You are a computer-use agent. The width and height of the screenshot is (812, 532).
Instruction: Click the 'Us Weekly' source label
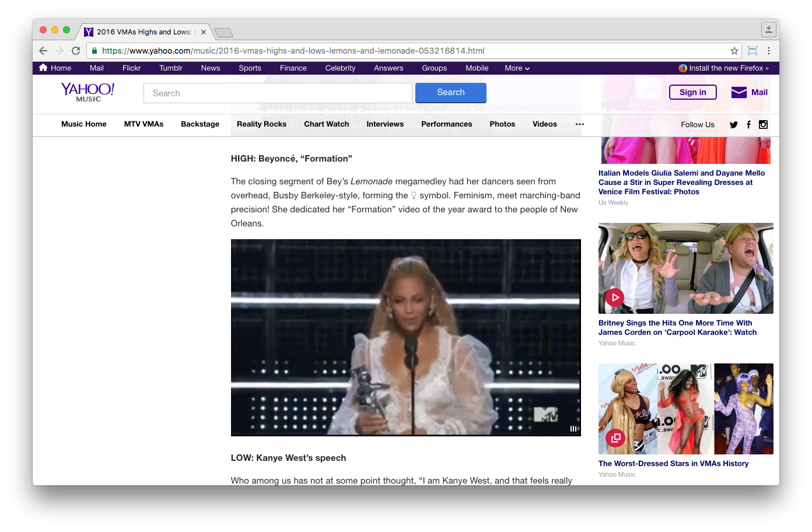(613, 203)
